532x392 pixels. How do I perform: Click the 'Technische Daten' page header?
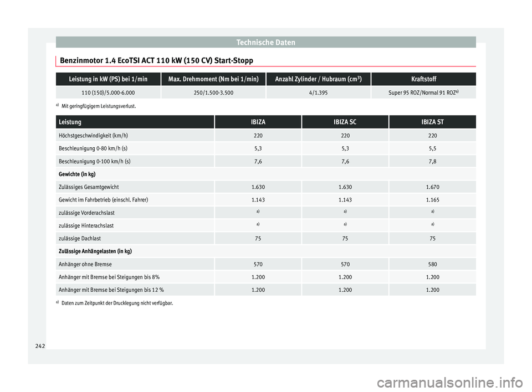pos(265,43)
